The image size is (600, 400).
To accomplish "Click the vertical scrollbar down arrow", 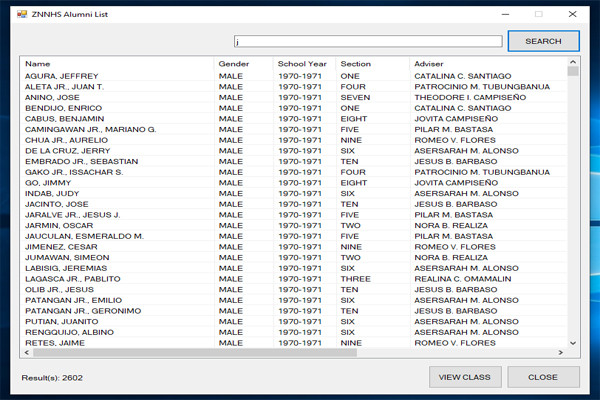I will point(573,343).
